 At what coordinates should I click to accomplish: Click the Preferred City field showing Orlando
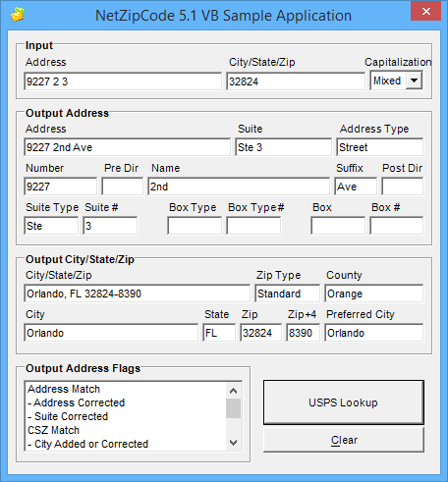(x=374, y=333)
